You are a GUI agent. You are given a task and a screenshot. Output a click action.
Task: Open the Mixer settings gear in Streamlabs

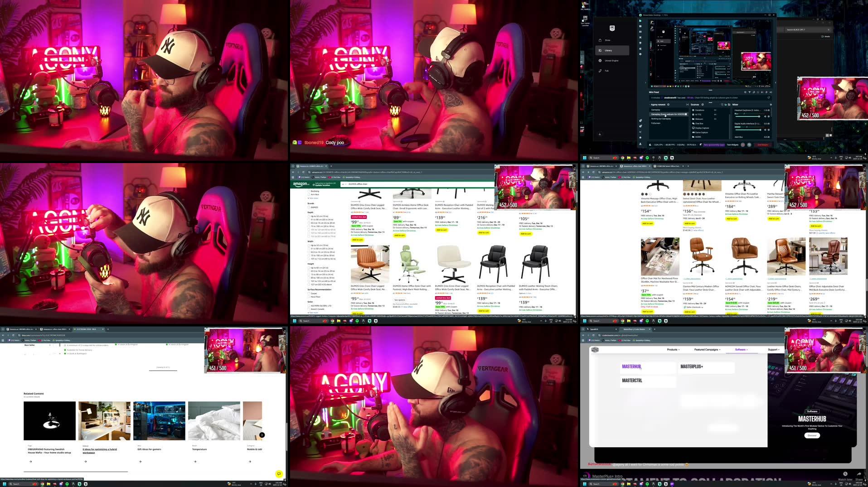coord(771,105)
